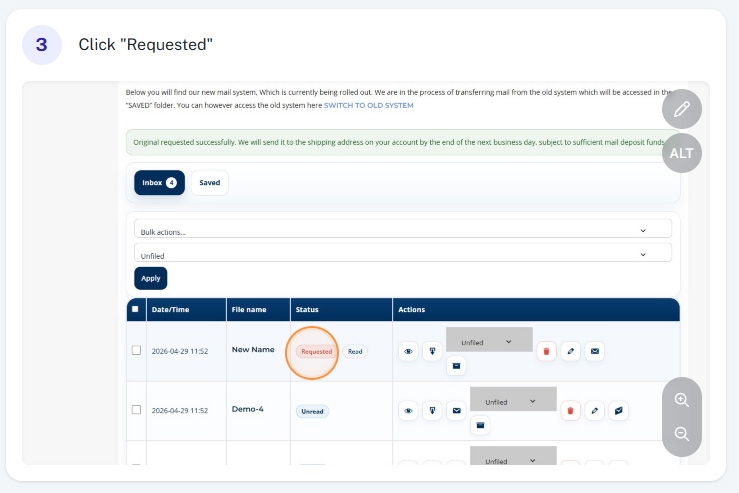Switch to the Inbox tab

pos(159,182)
